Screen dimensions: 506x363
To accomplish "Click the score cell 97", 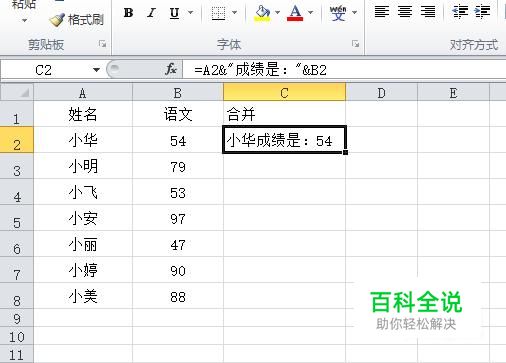I will pyautogui.click(x=178, y=218).
